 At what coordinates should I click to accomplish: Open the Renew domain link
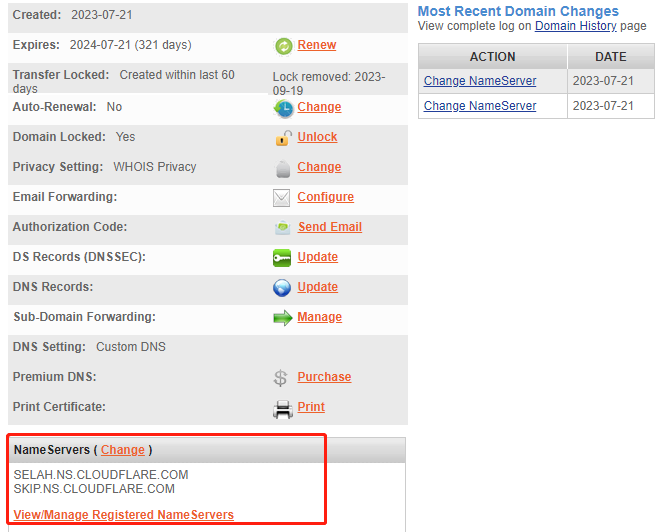click(316, 45)
